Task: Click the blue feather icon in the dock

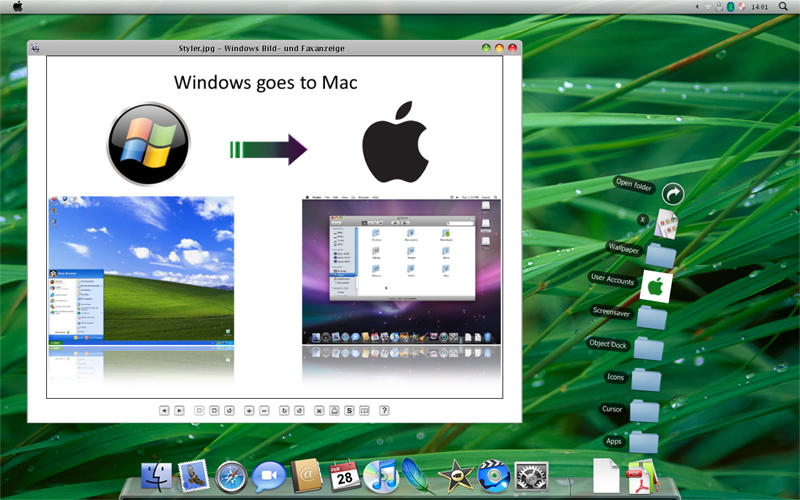Action: pyautogui.click(x=417, y=475)
